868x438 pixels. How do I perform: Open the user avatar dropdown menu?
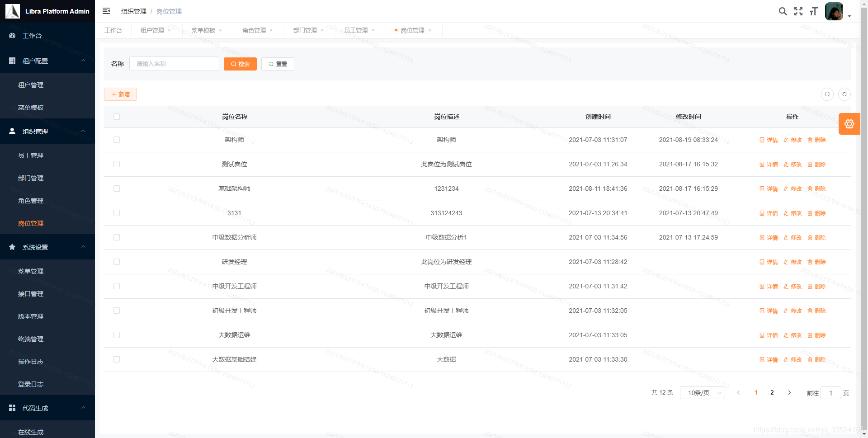pyautogui.click(x=834, y=11)
